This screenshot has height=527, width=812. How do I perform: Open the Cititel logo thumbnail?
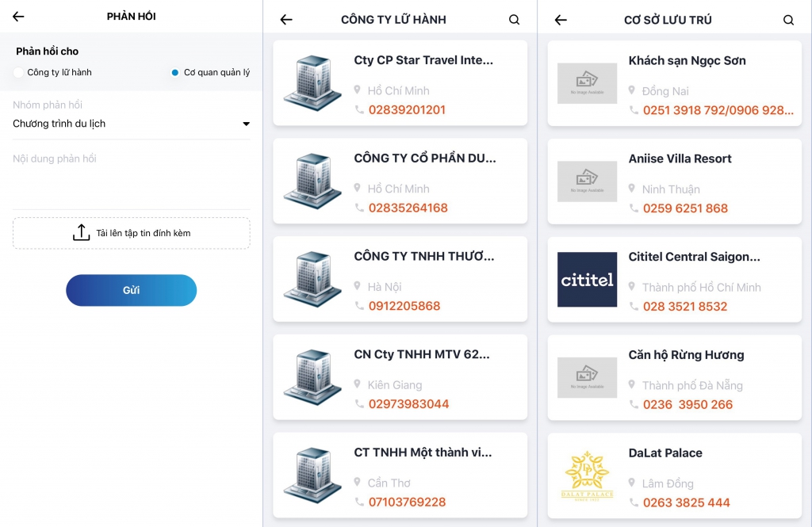point(587,280)
